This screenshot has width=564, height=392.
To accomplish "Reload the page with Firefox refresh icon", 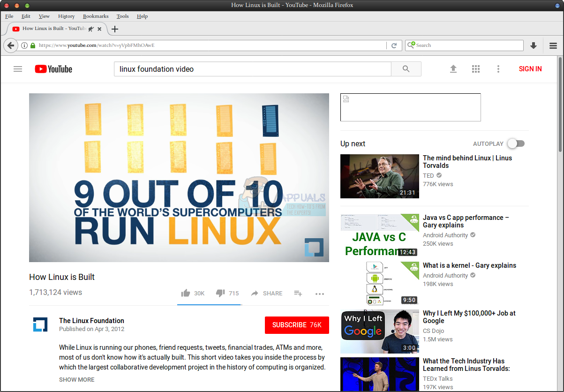I will (394, 45).
